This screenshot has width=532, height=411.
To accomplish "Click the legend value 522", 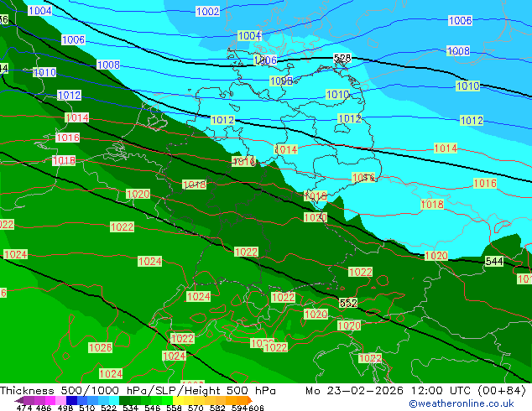I will pyautogui.click(x=108, y=408).
